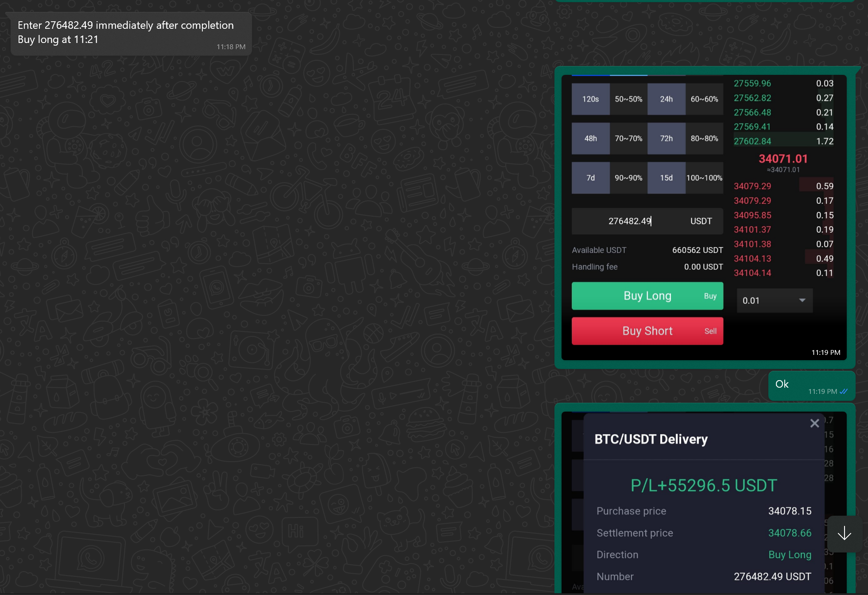Choose the 48h delivery period
Screen dimensions: 868x595
click(590, 139)
